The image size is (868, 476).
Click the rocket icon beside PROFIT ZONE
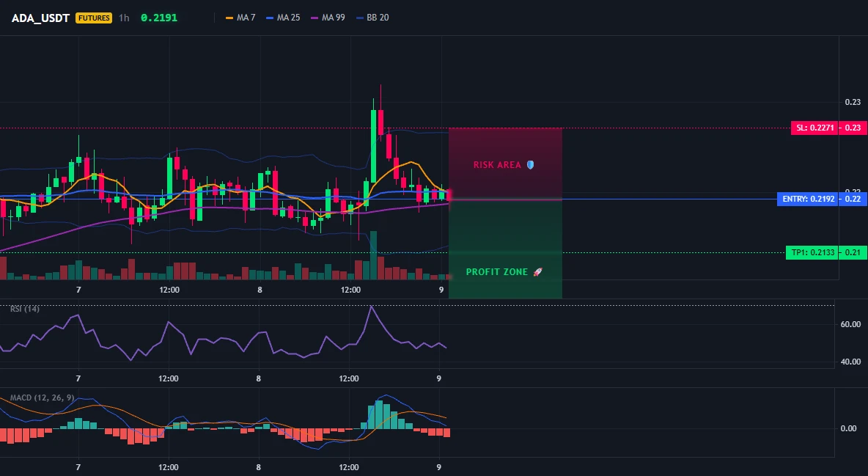pos(537,272)
